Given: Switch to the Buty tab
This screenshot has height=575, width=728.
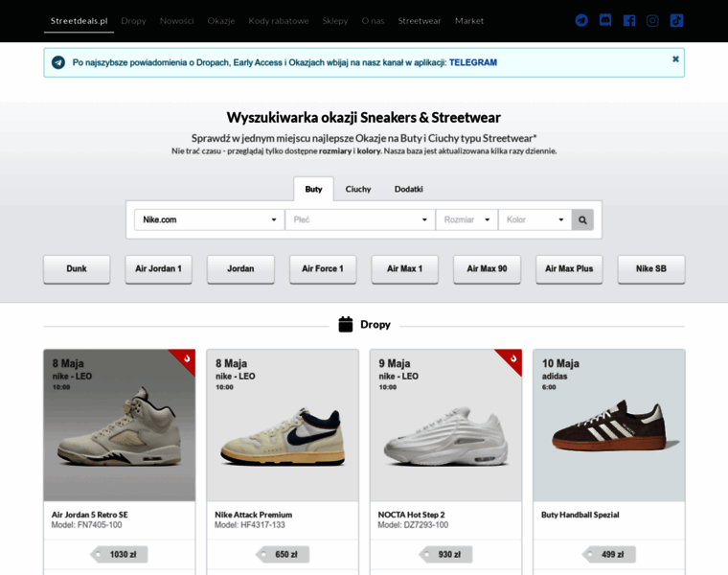Looking at the screenshot, I should point(313,189).
